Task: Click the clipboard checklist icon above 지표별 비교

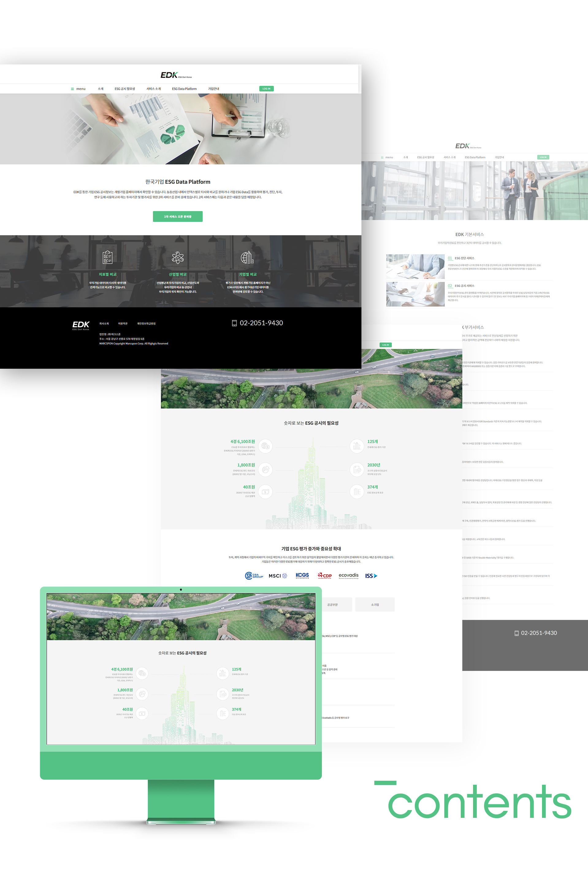Action: point(107,257)
